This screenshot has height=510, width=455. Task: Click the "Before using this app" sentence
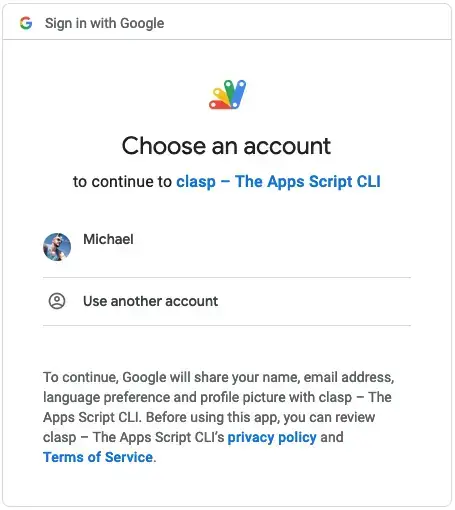pyautogui.click(x=261, y=417)
